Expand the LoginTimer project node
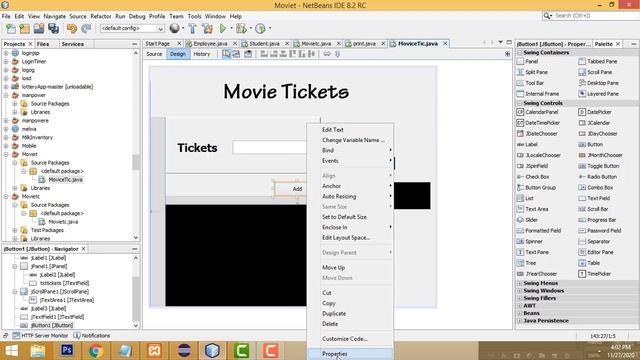Image resolution: width=640 pixels, height=360 pixels. tap(6, 61)
